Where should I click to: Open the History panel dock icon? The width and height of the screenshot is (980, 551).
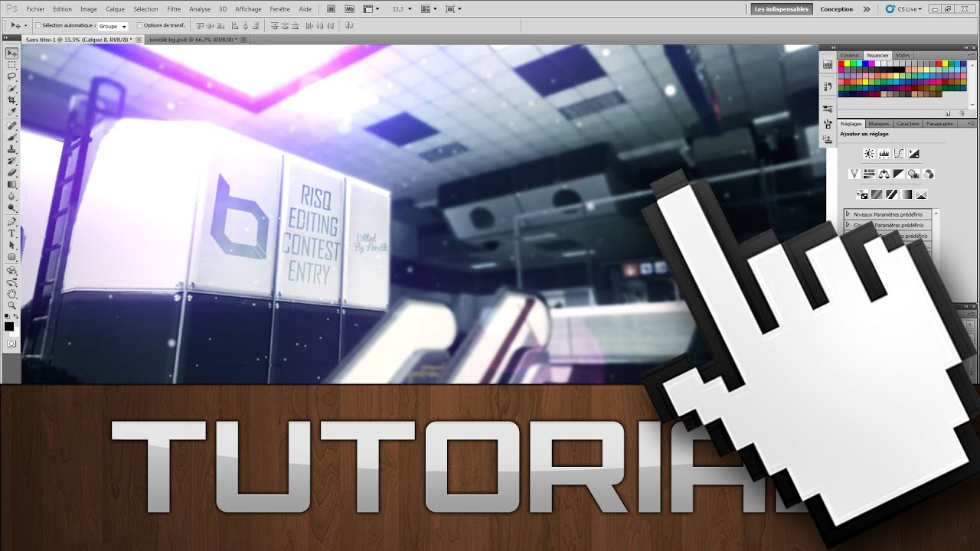828,86
